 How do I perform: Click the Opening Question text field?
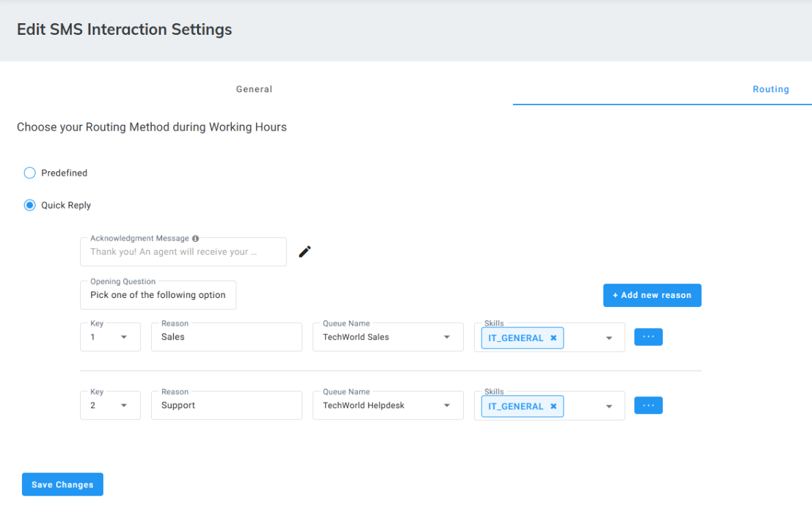158,295
